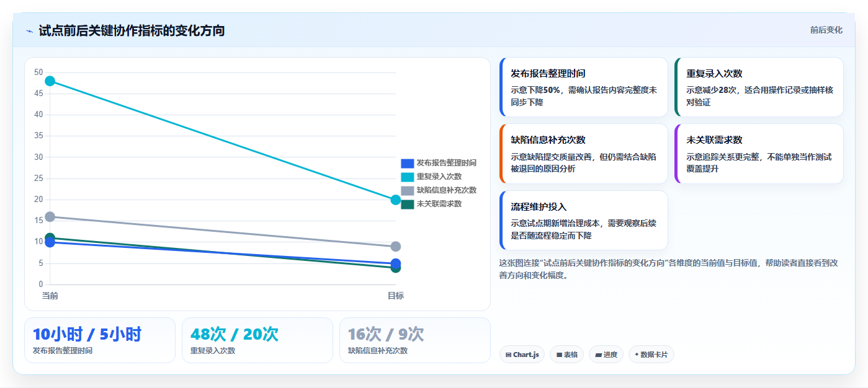Click the 进度 tag
This screenshot has height=388, width=868.
click(606, 355)
